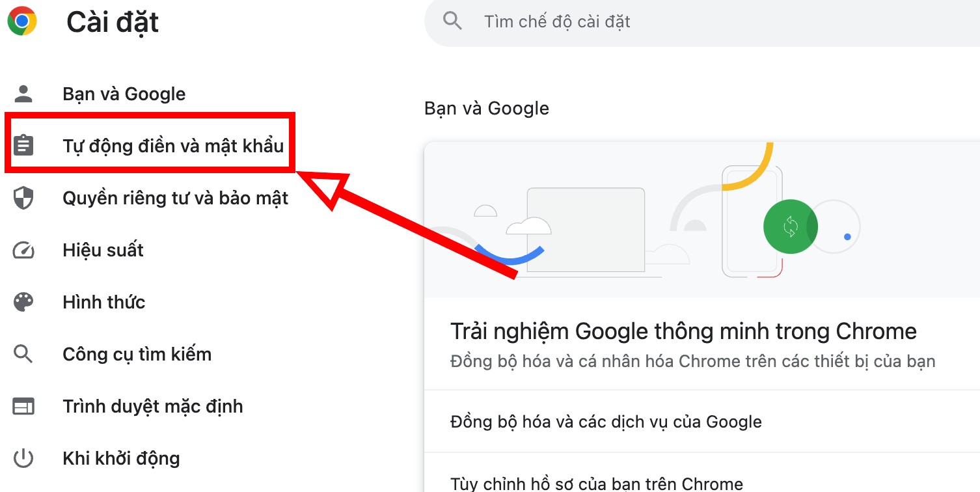The image size is (980, 492).
Task: Open Đồng bộ hóa và các dịch vụ của Google
Action: click(x=702, y=422)
